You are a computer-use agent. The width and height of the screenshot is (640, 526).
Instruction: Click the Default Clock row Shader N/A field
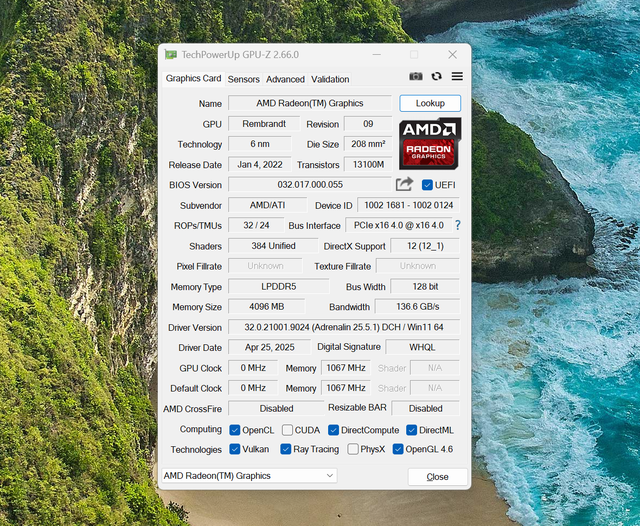tap(435, 388)
